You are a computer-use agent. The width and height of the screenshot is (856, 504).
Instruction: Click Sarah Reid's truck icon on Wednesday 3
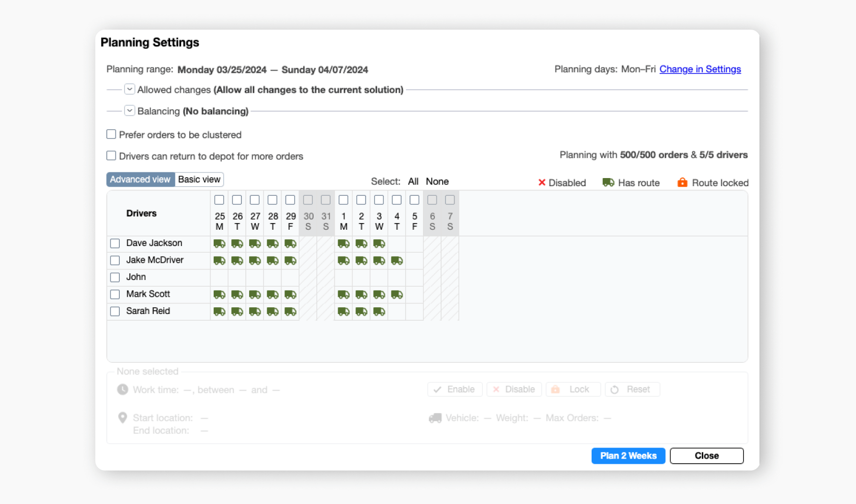click(x=379, y=312)
